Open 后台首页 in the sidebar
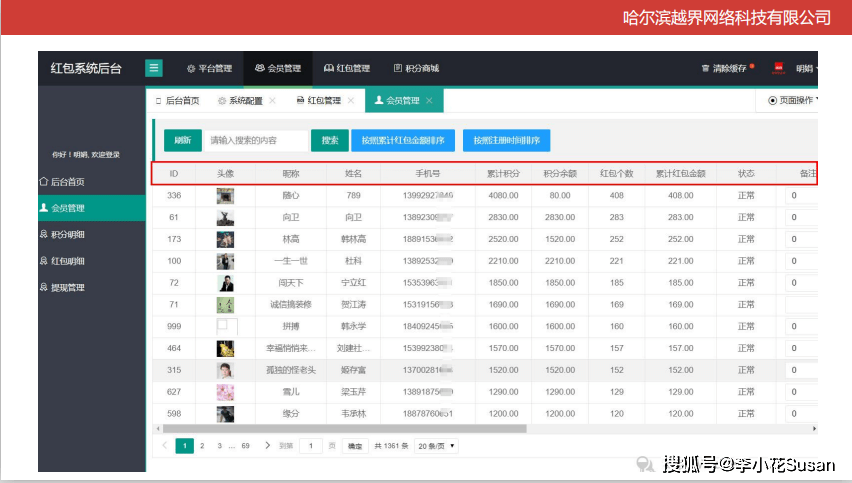 (67, 182)
